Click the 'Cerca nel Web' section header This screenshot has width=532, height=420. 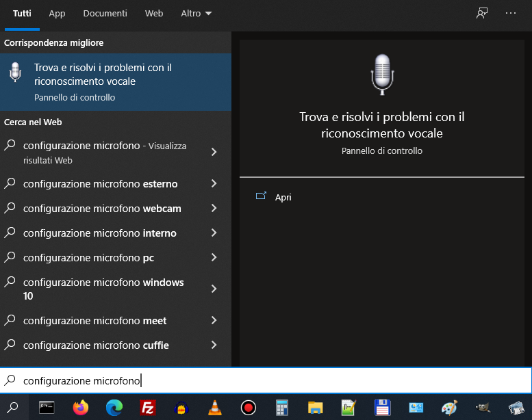click(33, 122)
